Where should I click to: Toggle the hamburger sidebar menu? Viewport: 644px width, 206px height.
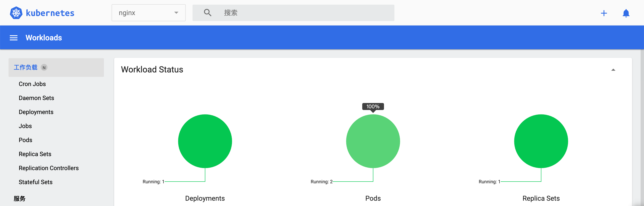13,38
